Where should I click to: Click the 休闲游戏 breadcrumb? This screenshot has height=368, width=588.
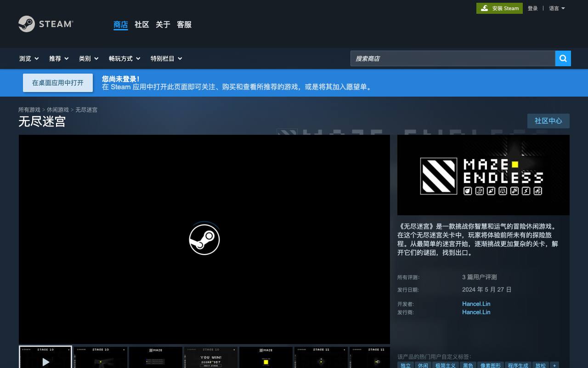click(x=58, y=110)
